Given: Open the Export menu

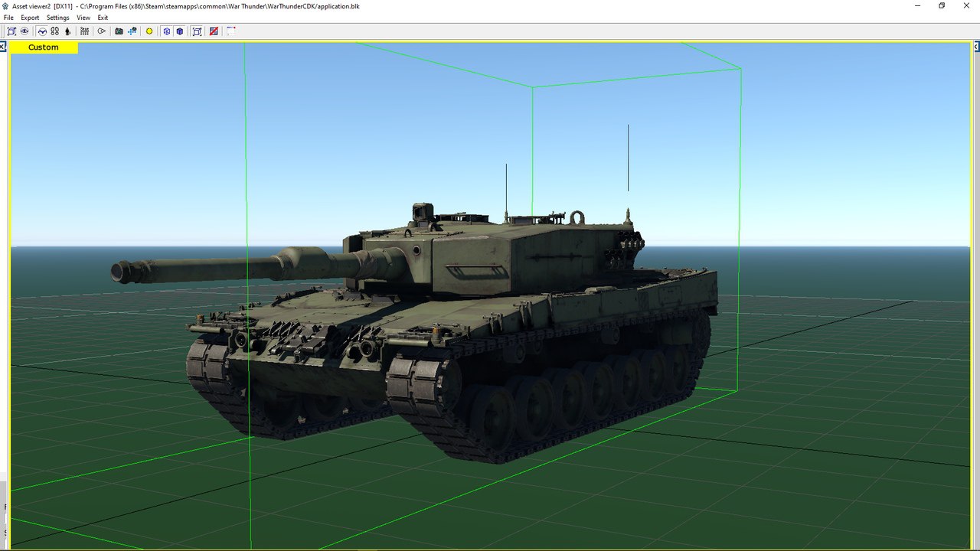Looking at the screenshot, I should click(30, 18).
